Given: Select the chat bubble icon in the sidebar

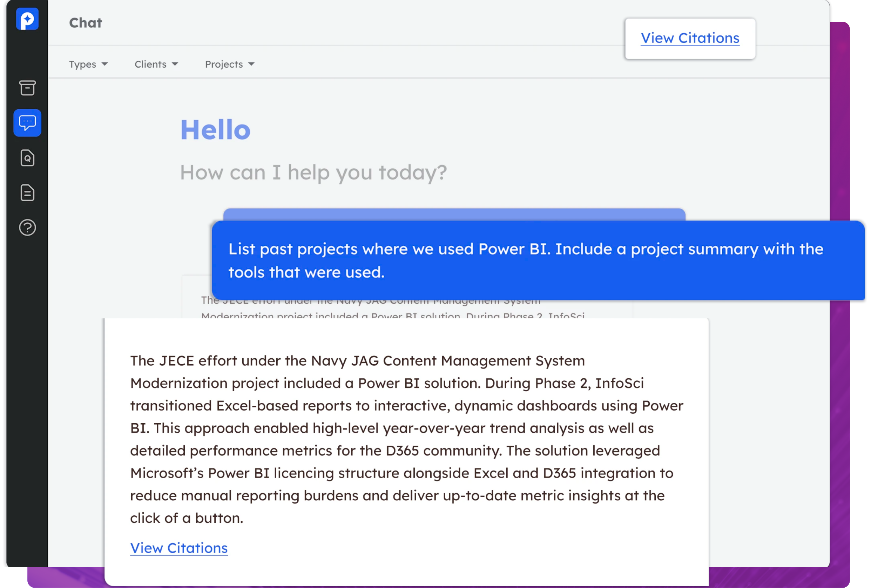Looking at the screenshot, I should (x=27, y=123).
